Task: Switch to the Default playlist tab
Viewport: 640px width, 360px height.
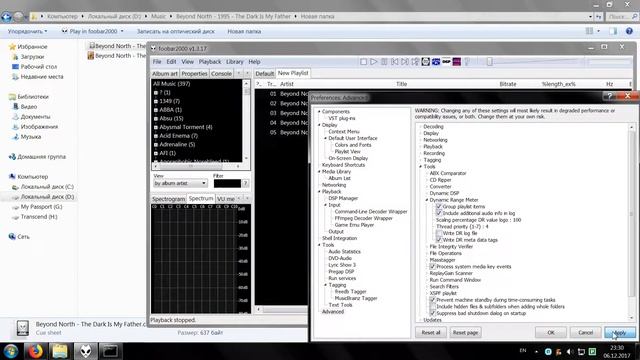Action: (264, 73)
